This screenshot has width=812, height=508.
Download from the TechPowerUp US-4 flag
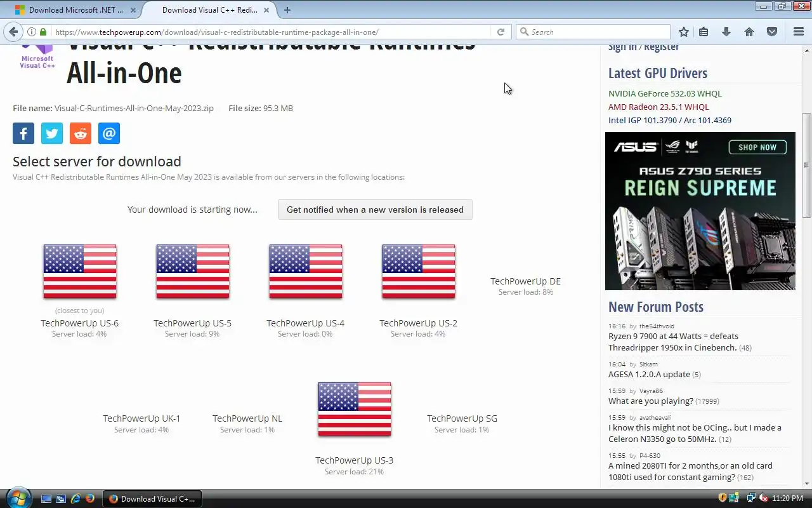(306, 271)
